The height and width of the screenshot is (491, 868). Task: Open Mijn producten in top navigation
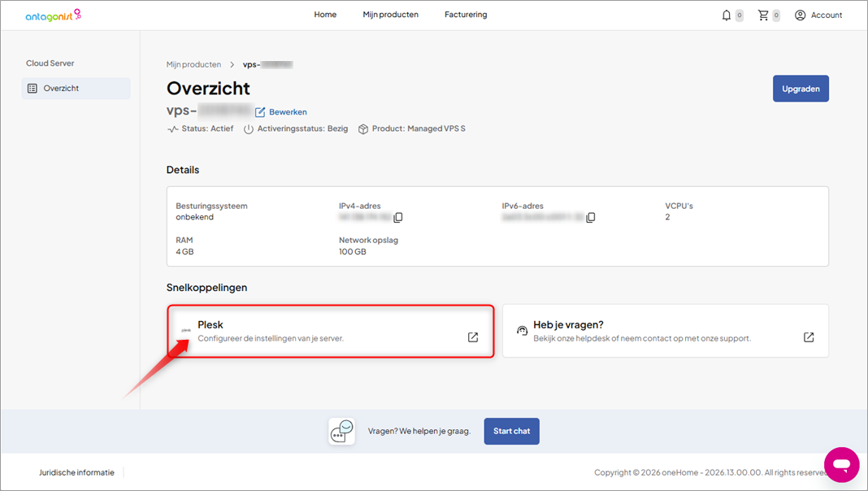pos(390,15)
